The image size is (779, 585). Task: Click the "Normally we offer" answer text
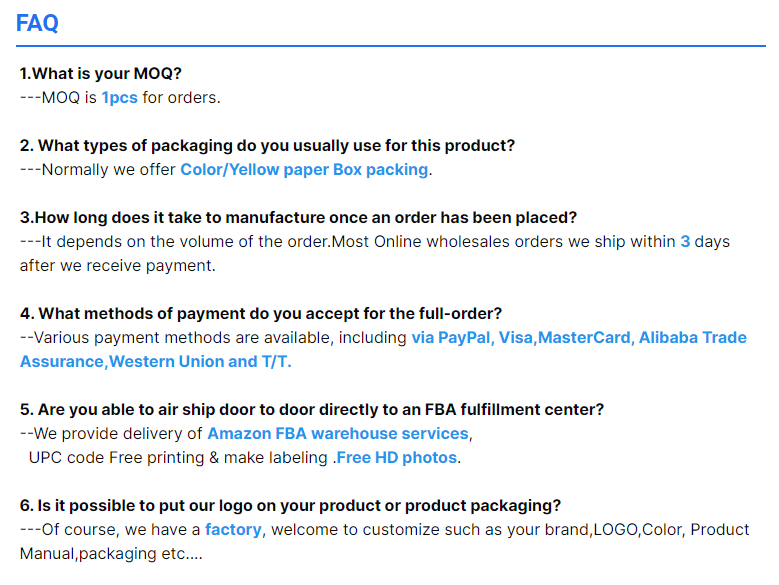click(108, 169)
